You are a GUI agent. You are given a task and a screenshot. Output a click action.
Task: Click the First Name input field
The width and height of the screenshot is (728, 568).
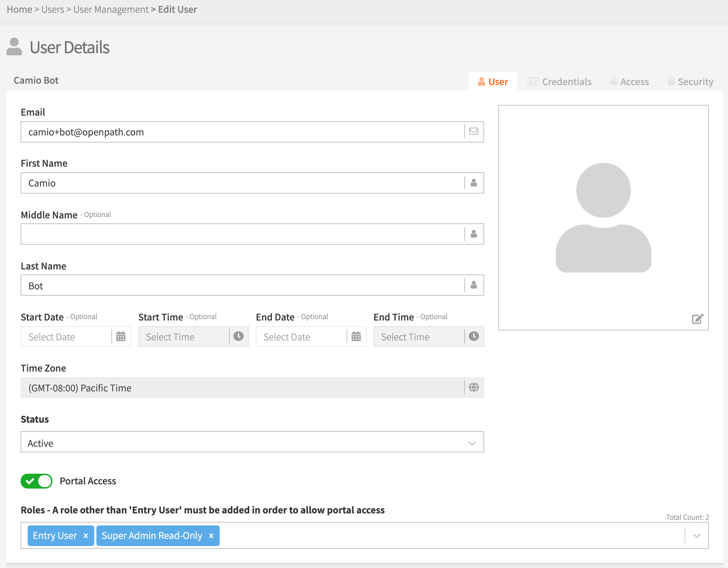(252, 183)
